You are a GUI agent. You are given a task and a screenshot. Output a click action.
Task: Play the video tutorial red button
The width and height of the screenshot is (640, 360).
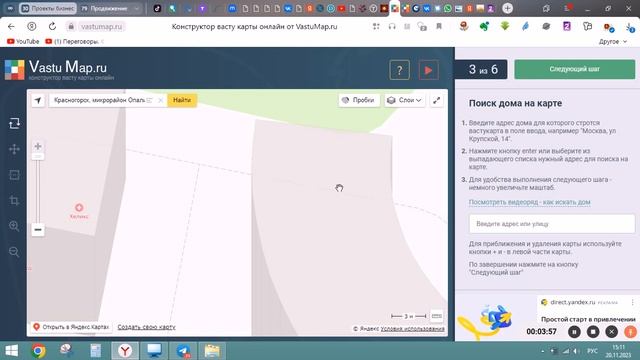point(429,70)
